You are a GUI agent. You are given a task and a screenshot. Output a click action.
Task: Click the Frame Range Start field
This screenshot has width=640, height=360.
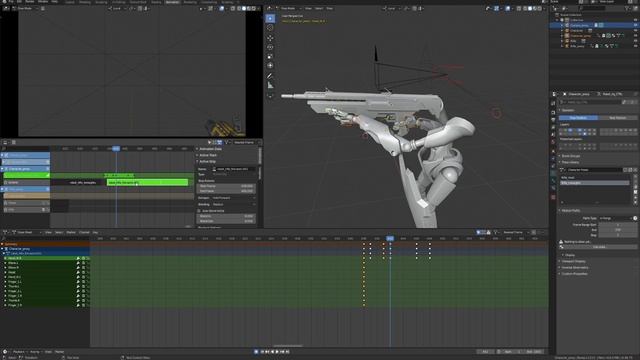click(617, 225)
